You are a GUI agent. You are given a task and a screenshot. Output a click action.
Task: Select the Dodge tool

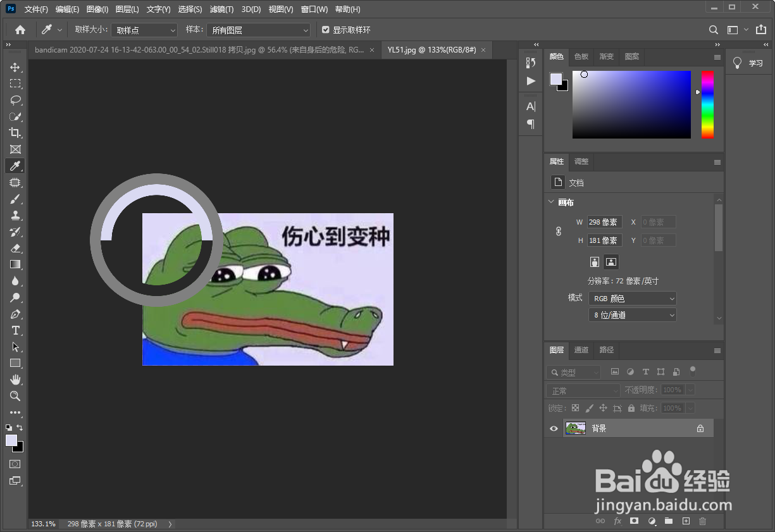[15, 297]
